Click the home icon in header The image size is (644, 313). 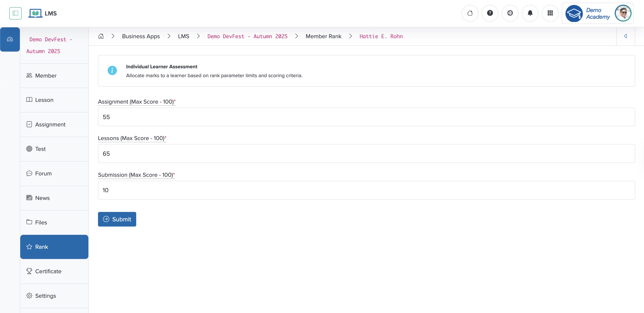[x=470, y=13]
